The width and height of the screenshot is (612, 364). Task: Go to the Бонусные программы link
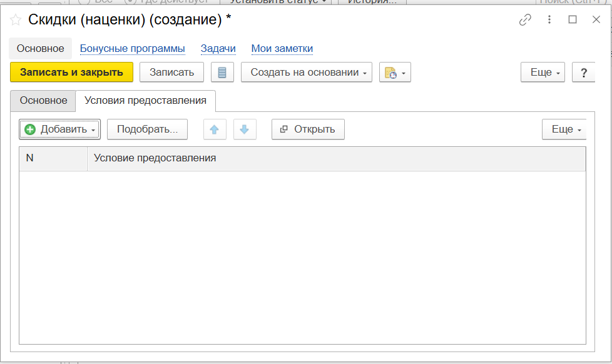click(x=133, y=49)
